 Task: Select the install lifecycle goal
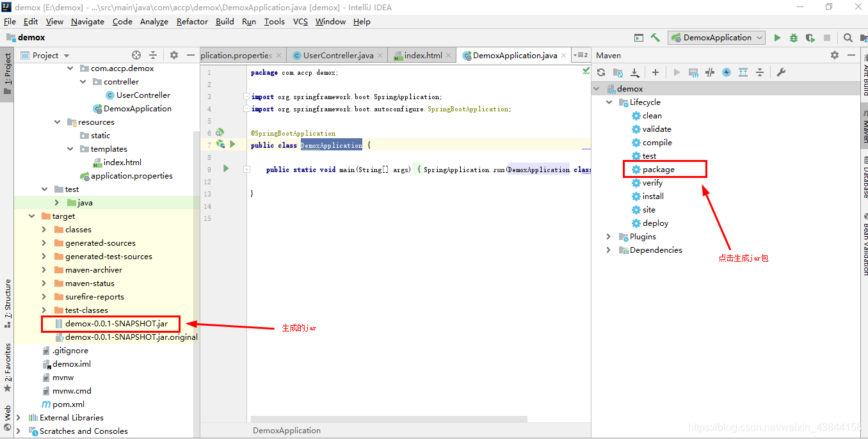(653, 196)
